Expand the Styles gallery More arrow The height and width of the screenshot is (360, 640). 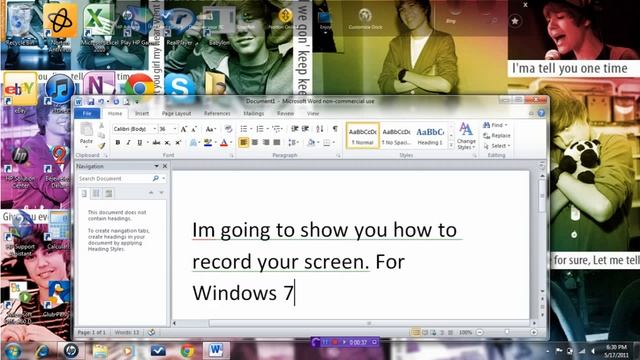click(x=451, y=145)
